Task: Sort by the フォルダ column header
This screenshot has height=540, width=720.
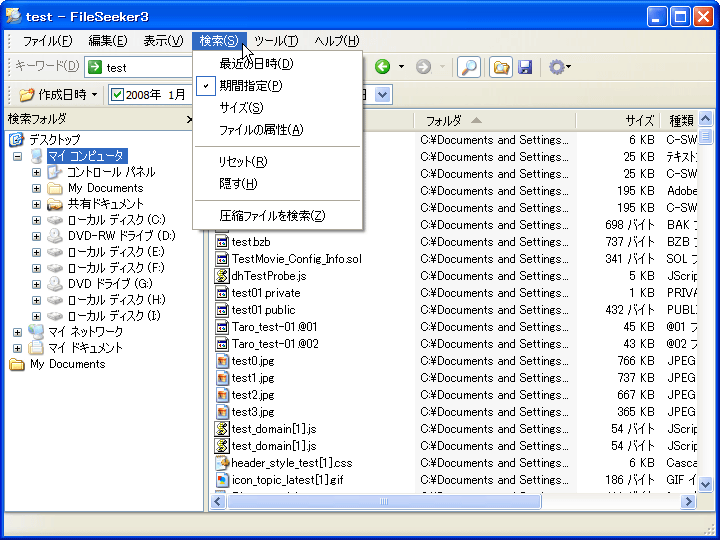Action: [495, 121]
